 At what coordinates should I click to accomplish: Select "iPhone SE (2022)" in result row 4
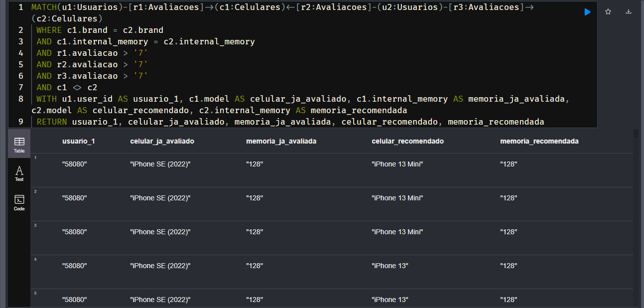(160, 266)
